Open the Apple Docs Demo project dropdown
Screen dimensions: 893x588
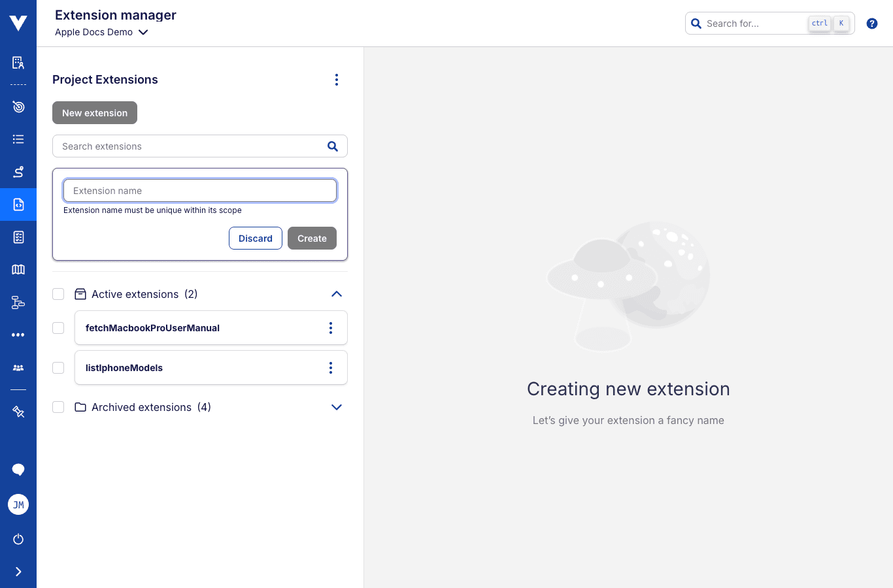pos(101,31)
